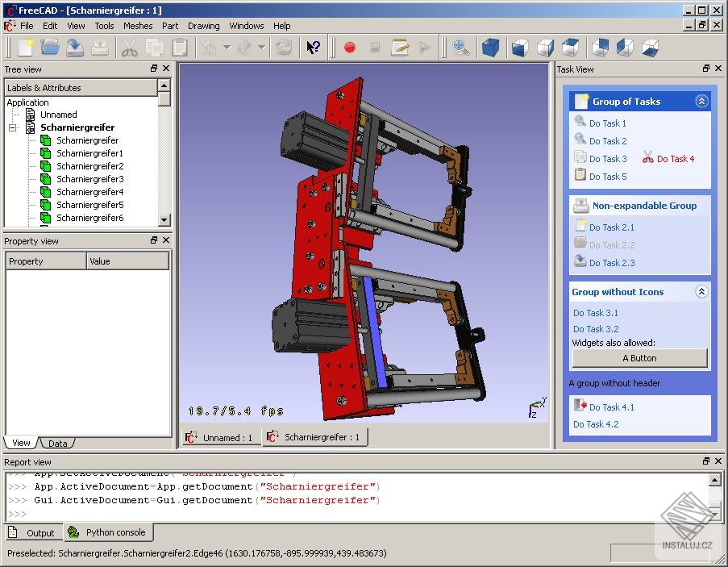Start macro recording with red record icon
Image resolution: width=728 pixels, height=567 pixels.
coord(349,48)
